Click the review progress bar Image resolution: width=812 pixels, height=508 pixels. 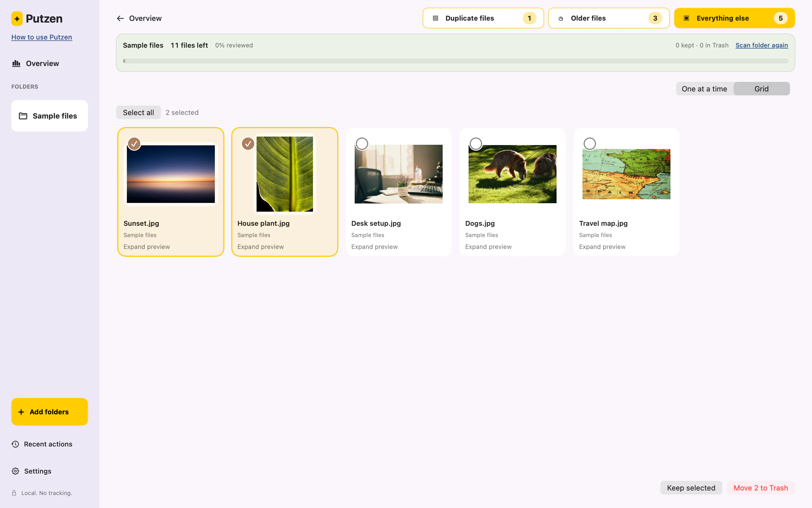pyautogui.click(x=455, y=61)
